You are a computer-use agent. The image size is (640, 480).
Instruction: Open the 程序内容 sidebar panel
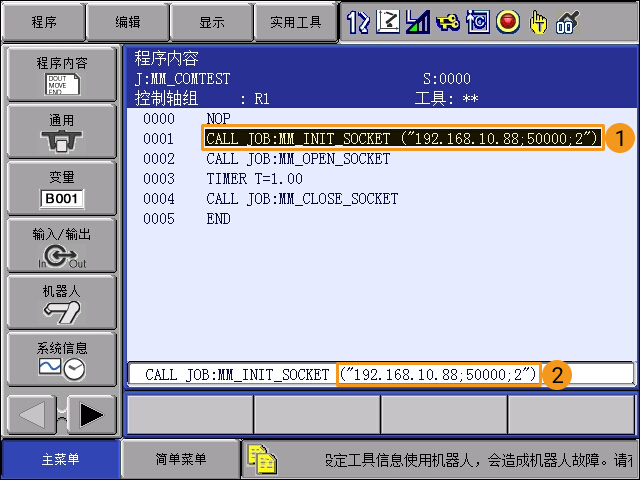click(x=62, y=74)
